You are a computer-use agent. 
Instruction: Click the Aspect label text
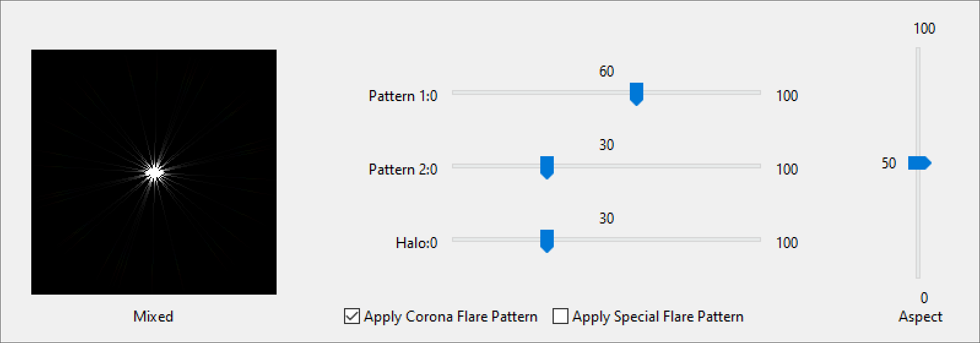click(920, 317)
